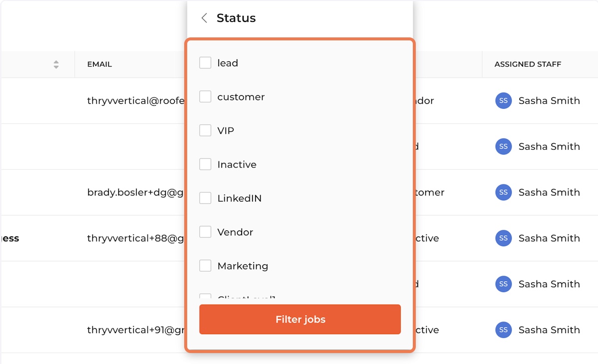
Task: Toggle the LinkedIN checkbox
Action: tap(205, 198)
